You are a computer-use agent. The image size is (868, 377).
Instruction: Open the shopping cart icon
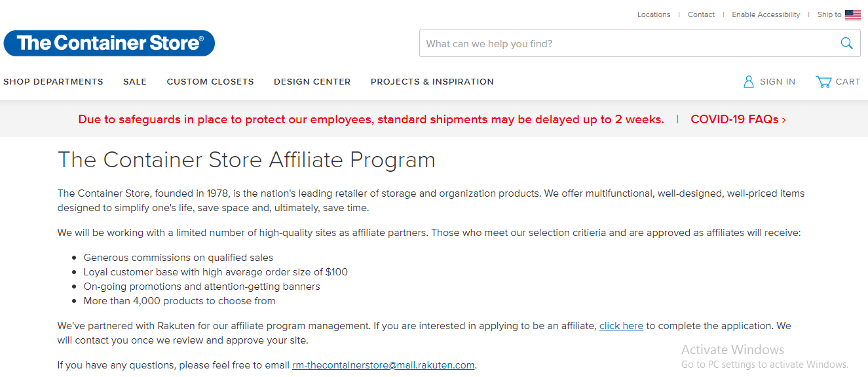(x=823, y=82)
